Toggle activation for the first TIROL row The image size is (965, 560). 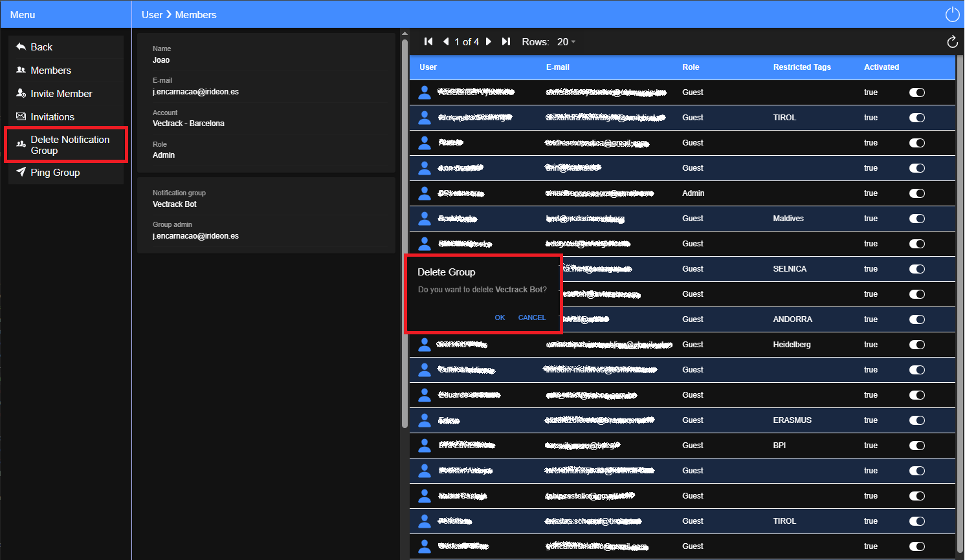[917, 118]
